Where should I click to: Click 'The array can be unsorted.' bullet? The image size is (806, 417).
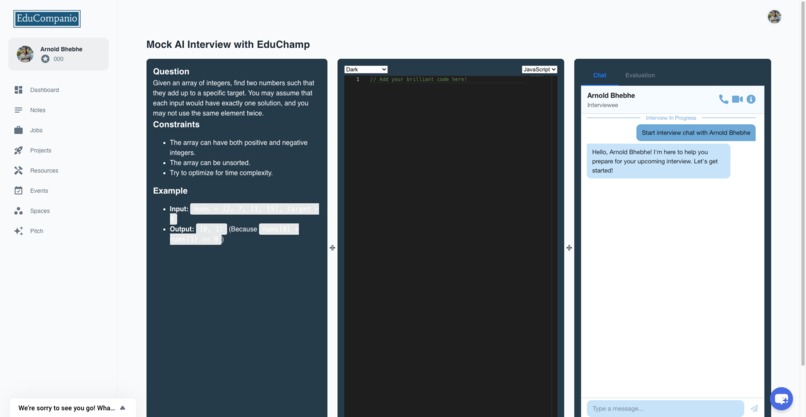(210, 162)
